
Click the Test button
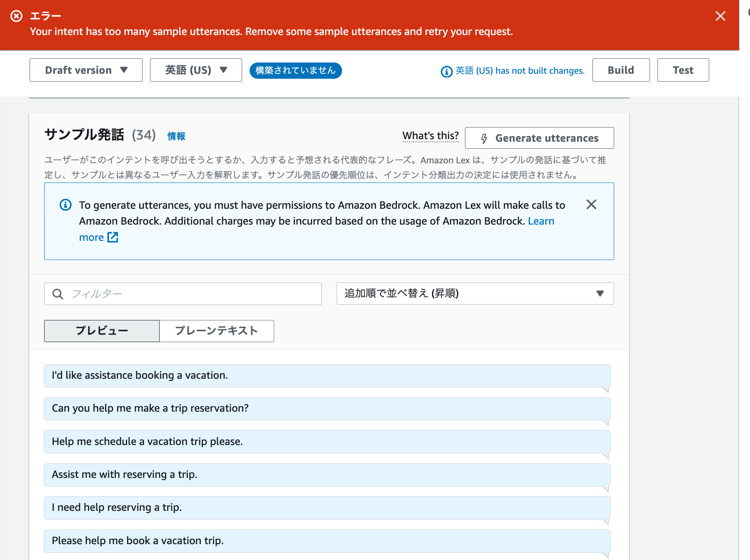coord(682,70)
